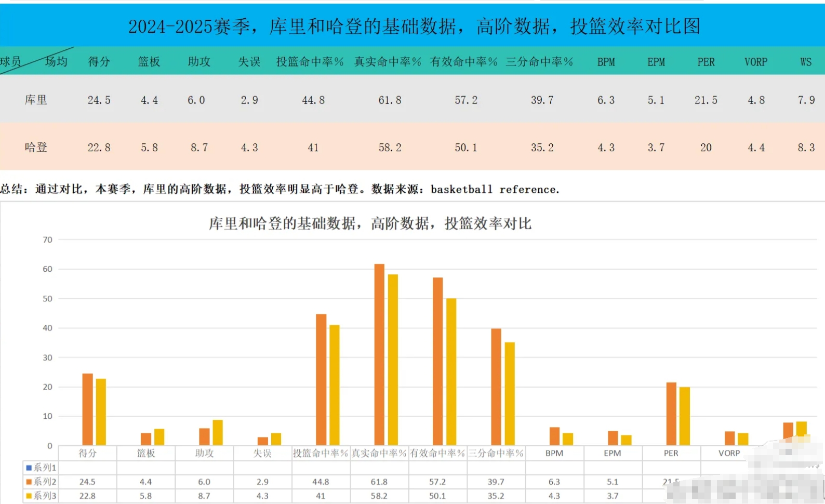Select the '得分' header in the top table
This screenshot has width=825, height=504.
pos(99,61)
